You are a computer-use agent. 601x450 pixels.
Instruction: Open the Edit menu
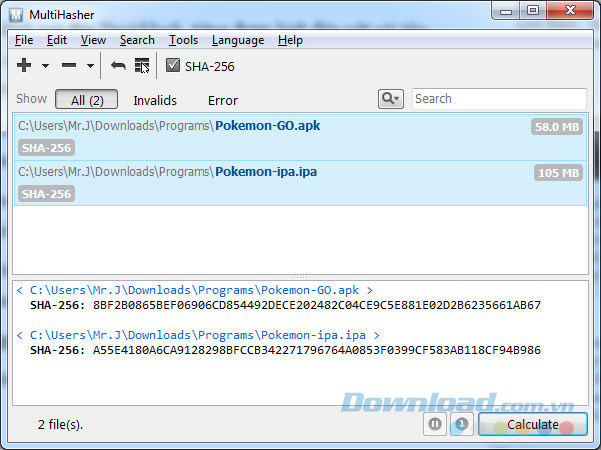[x=57, y=40]
